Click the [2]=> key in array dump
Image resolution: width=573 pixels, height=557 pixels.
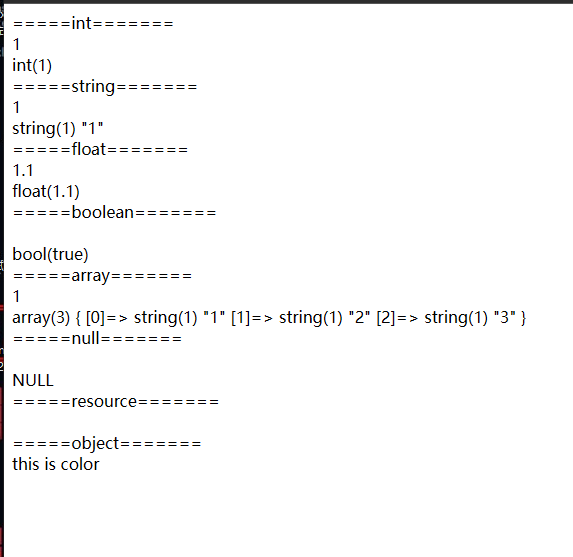click(x=397, y=318)
